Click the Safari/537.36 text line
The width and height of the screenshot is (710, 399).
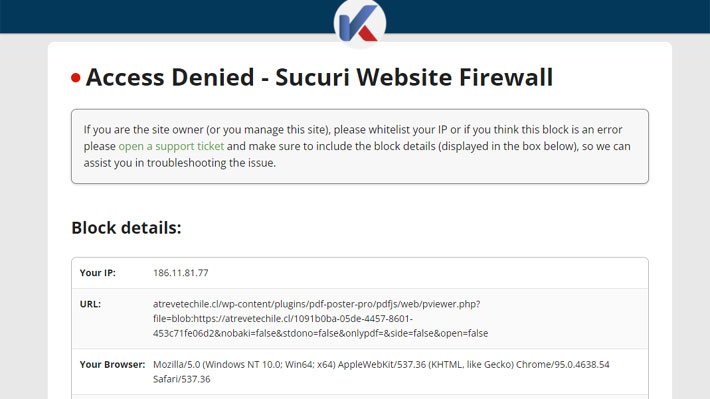[x=182, y=379]
